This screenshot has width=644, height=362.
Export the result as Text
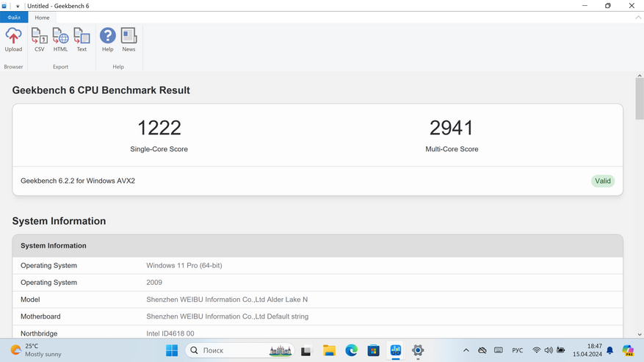point(82,40)
